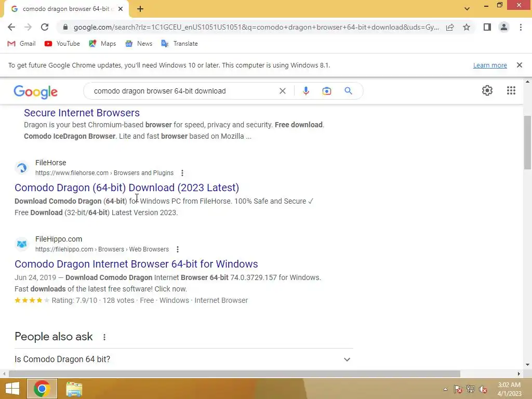This screenshot has width=532, height=399.
Task: Open Comodo Dragon Internet Browser 64-bit result
Action: 137,264
